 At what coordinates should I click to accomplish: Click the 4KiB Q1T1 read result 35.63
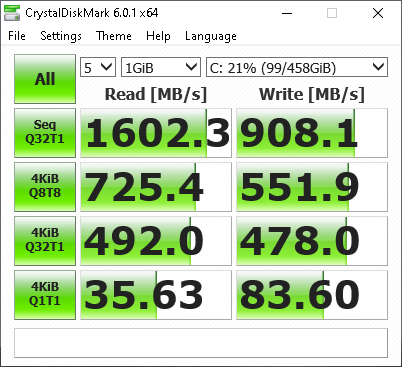click(x=156, y=295)
